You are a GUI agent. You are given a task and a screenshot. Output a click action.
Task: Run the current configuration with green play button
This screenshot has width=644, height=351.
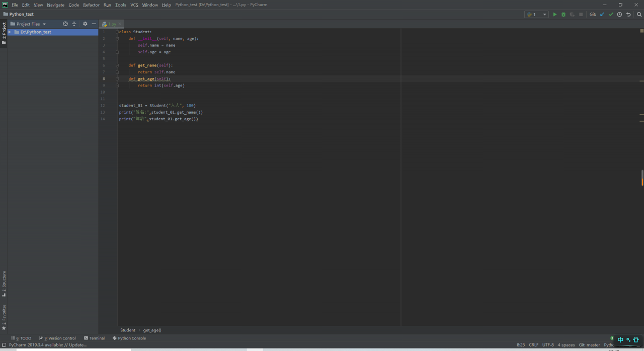pyautogui.click(x=555, y=15)
